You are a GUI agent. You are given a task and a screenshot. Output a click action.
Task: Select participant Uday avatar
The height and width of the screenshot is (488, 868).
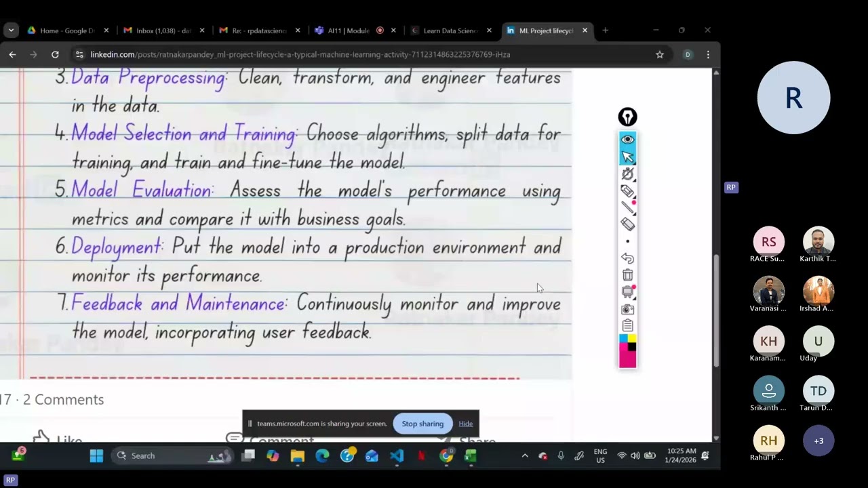[x=818, y=341]
